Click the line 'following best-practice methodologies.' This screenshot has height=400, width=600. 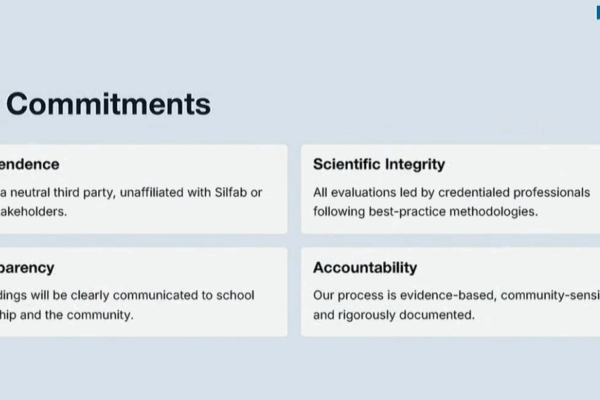tap(426, 211)
